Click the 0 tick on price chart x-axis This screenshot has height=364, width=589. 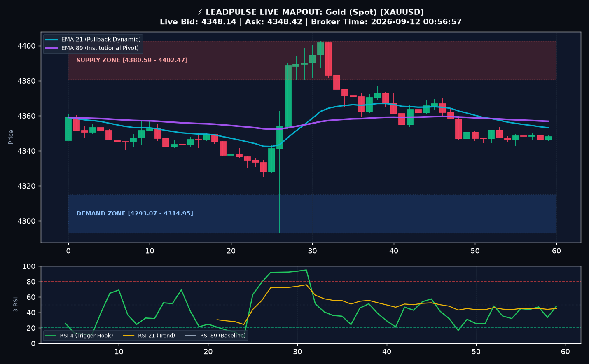point(68,251)
